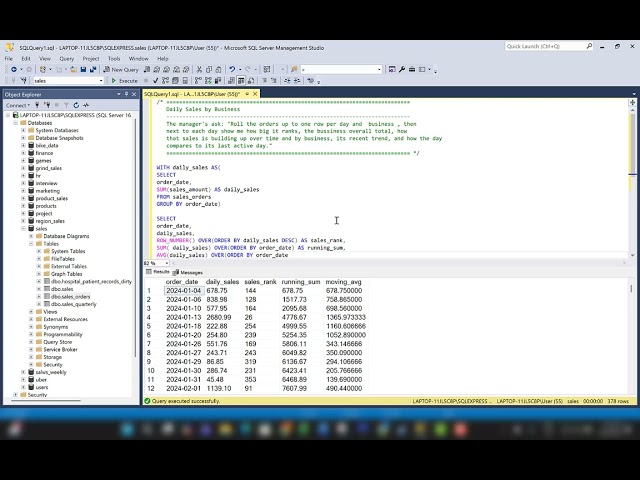Click the Copy icon in the toolbar
This screenshot has width=640, height=480.
tap(209, 69)
